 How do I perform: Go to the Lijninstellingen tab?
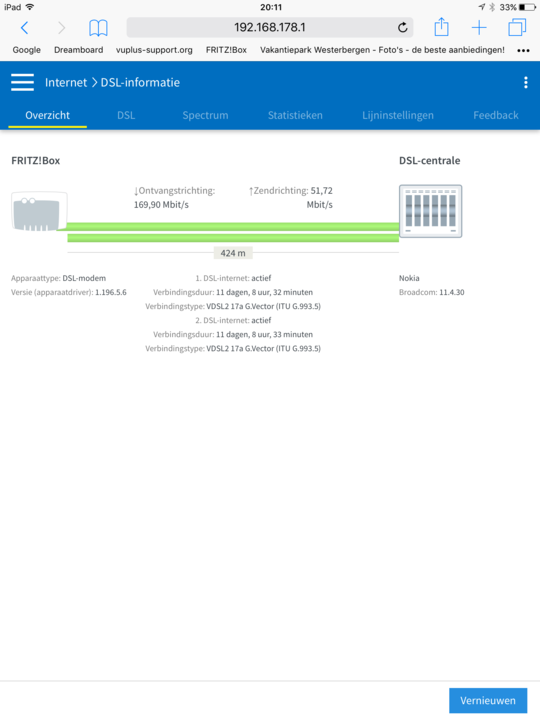click(x=398, y=115)
